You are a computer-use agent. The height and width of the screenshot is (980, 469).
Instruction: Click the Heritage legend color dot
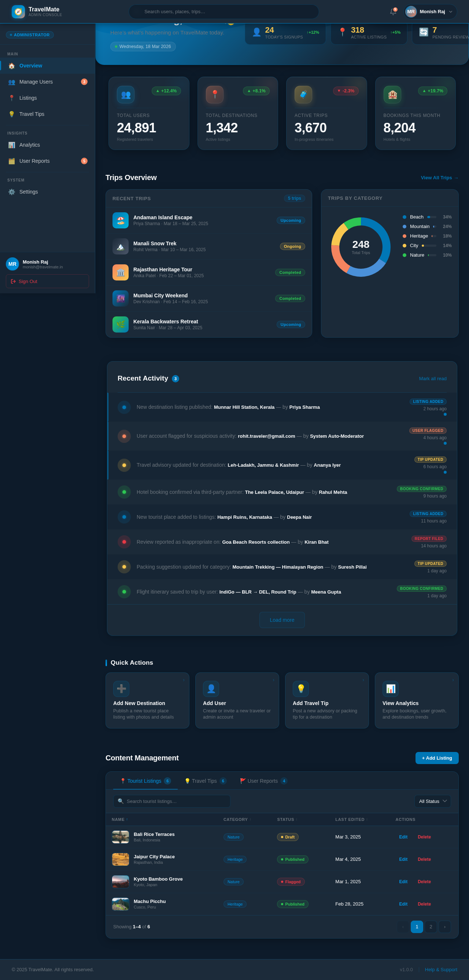click(405, 236)
